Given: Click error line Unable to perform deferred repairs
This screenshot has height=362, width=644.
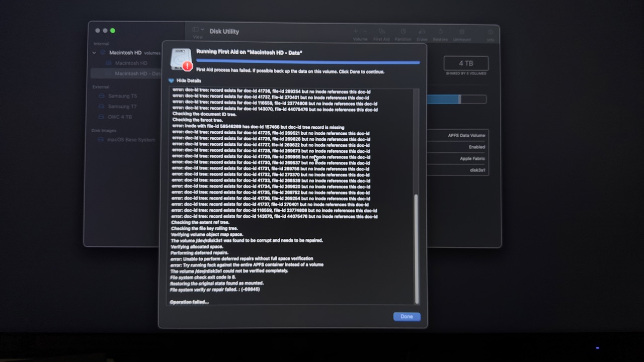Looking at the screenshot, I should (x=242, y=258).
